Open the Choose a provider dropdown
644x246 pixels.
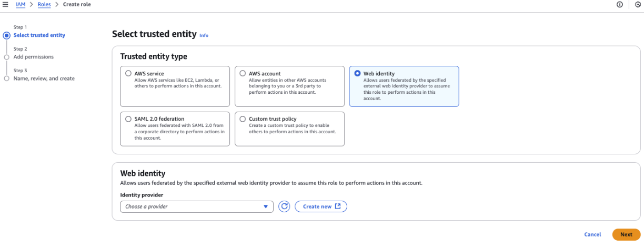pyautogui.click(x=197, y=206)
